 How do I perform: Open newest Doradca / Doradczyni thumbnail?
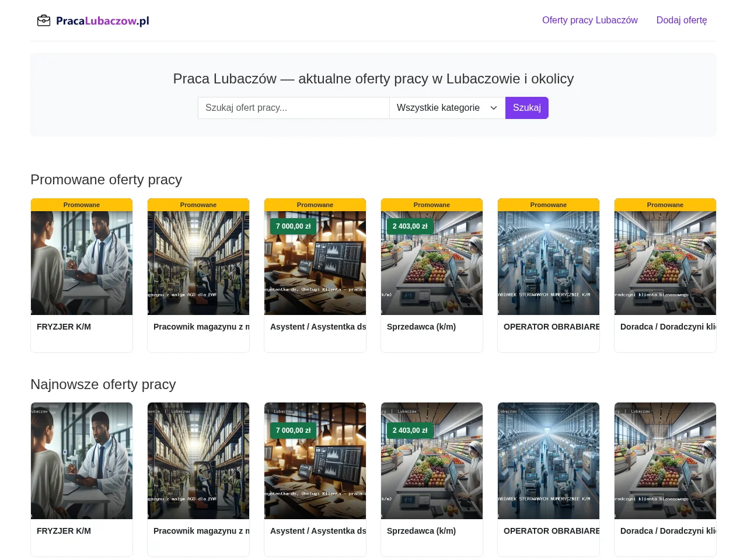coord(665,461)
